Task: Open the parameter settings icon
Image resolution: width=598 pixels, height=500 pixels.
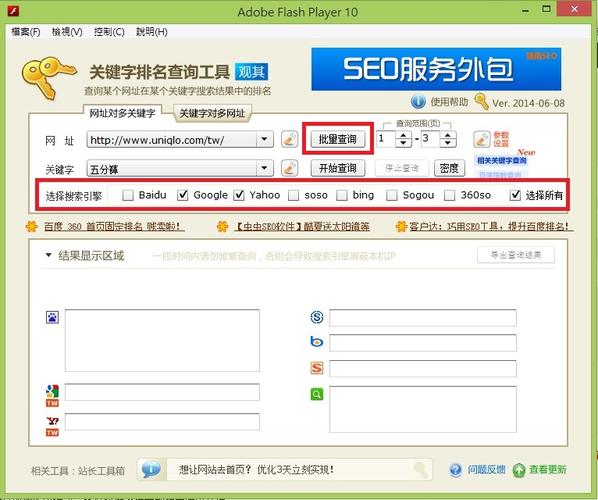Action: click(x=482, y=140)
